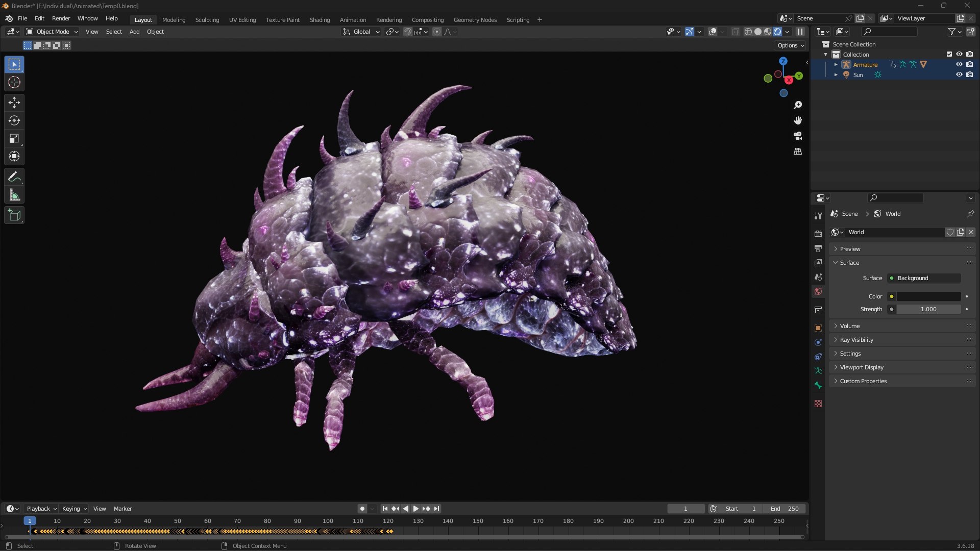Hide Sun in viewport

pyautogui.click(x=959, y=74)
